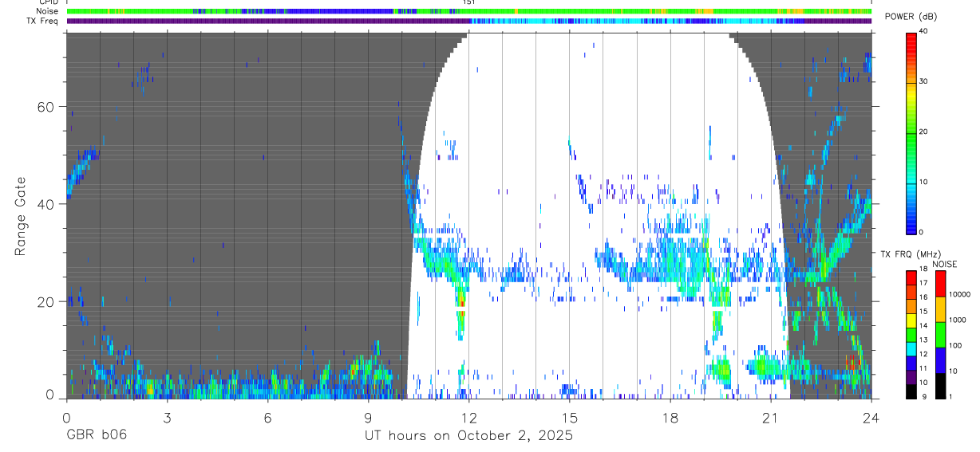Select the 30 label on the power scale
The height and width of the screenshot is (452, 980).
[x=925, y=81]
